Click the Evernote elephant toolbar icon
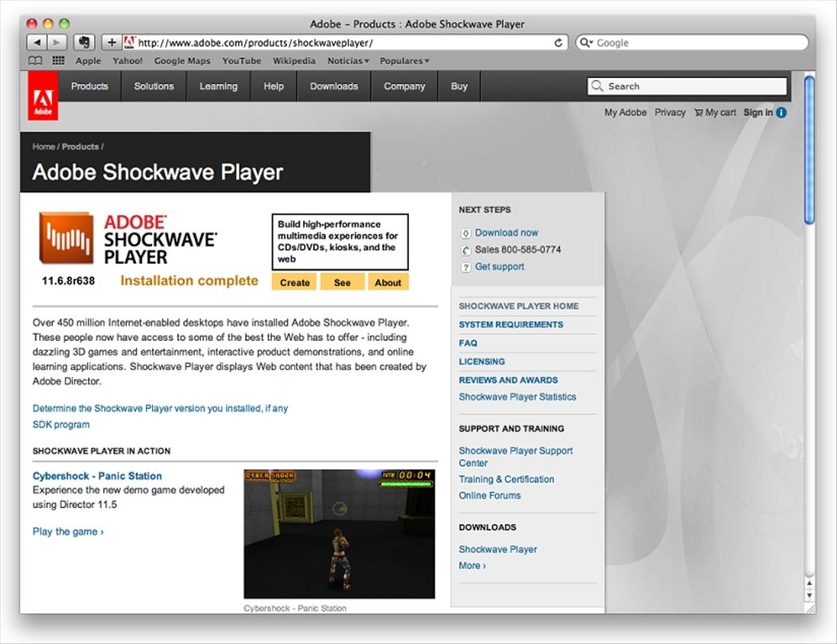The width and height of the screenshot is (837, 644). coord(84,42)
